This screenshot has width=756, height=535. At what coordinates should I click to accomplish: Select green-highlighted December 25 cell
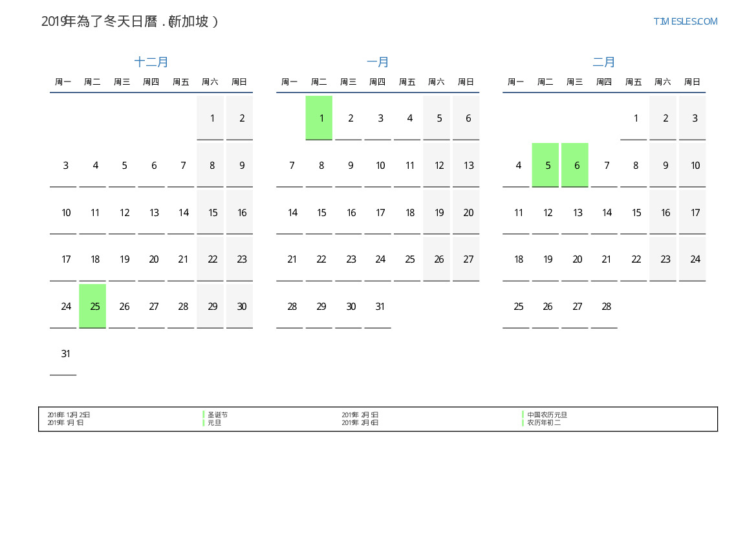(92, 306)
